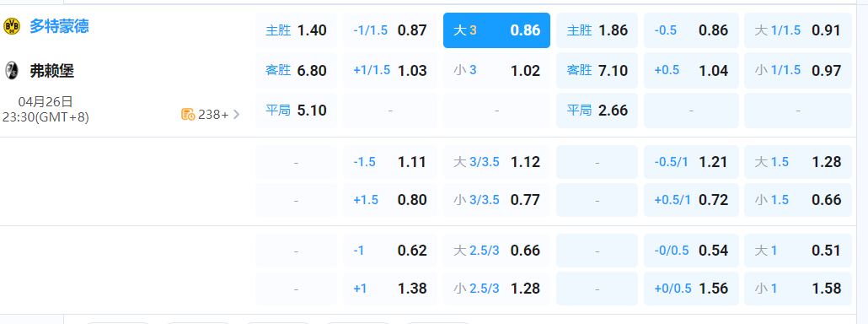The width and height of the screenshot is (868, 324).
Task: Click the kickoff time 23:30(GMT+8)
Action: click(46, 117)
